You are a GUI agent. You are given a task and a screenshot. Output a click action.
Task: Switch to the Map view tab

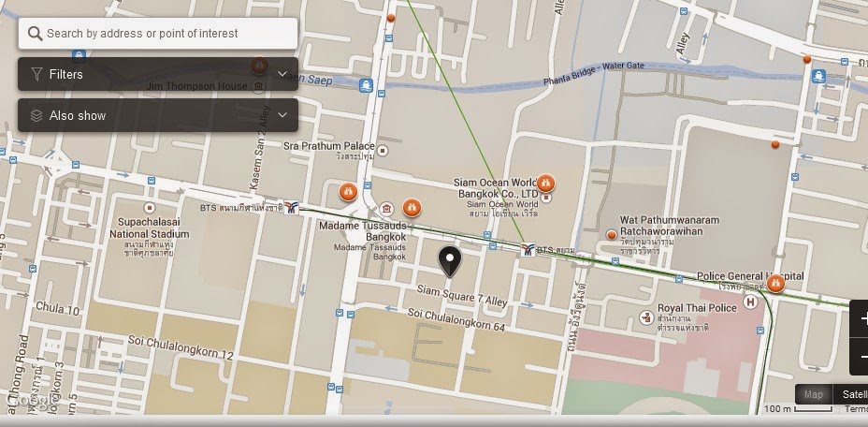tap(813, 394)
